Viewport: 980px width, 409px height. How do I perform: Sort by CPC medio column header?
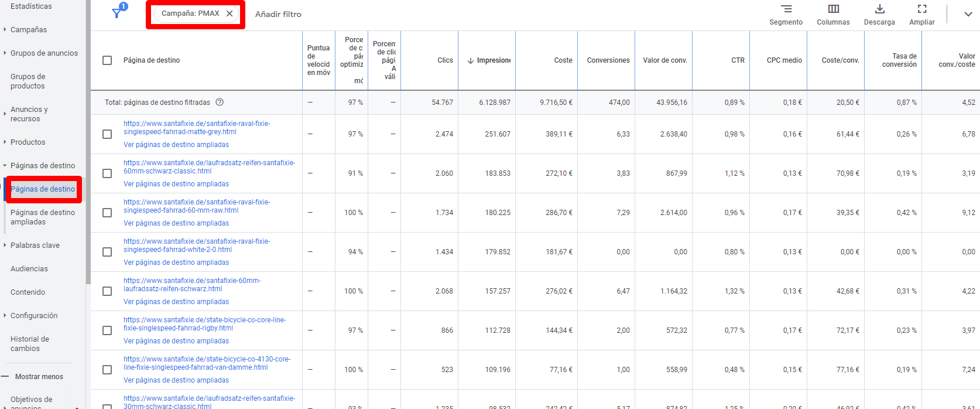(784, 60)
